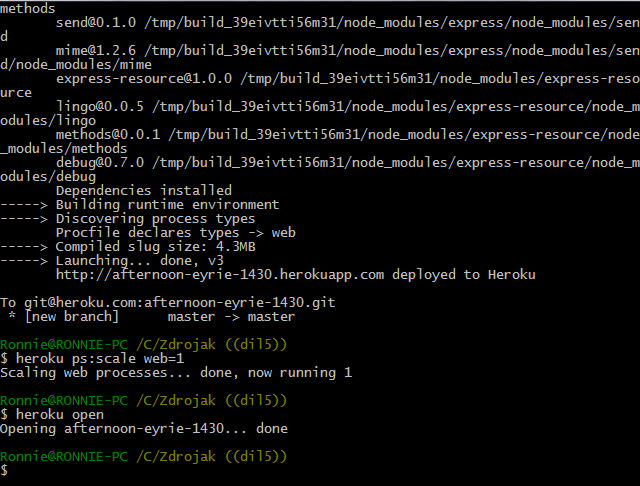
Task: Click the debug@0.7.0 package entry
Action: (x=100, y=163)
